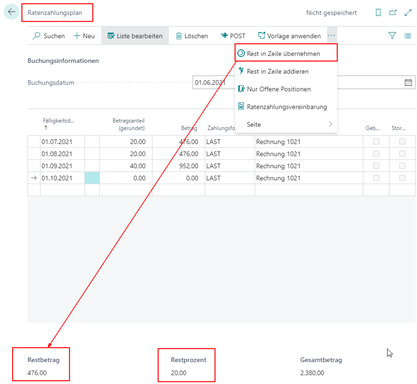417x384 pixels.
Task: Select the date cell 01.10.2021
Action: tap(62, 178)
